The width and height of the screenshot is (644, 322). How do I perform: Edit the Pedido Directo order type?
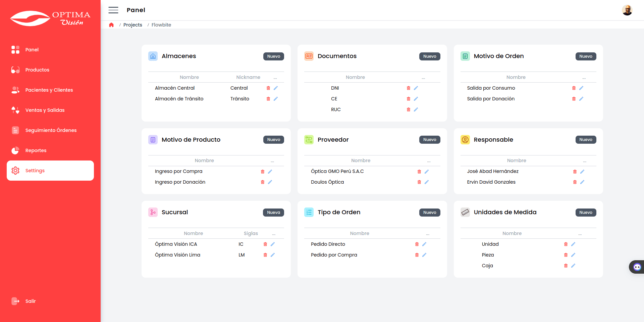[424, 244]
